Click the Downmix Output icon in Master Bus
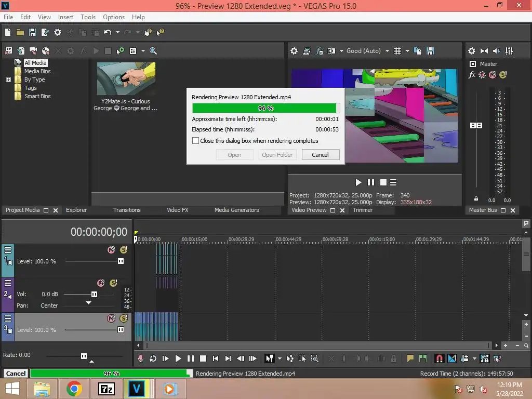The width and height of the screenshot is (532, 399). click(484, 51)
